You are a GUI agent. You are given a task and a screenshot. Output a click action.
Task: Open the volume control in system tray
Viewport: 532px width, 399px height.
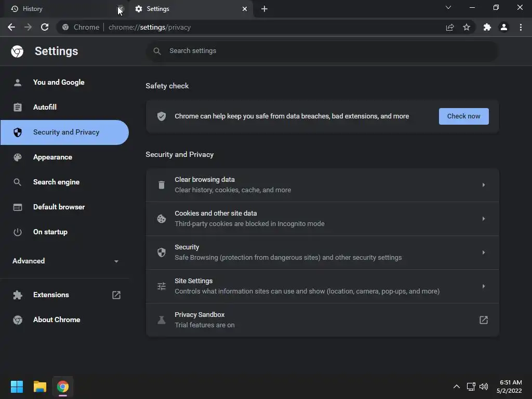tap(484, 387)
